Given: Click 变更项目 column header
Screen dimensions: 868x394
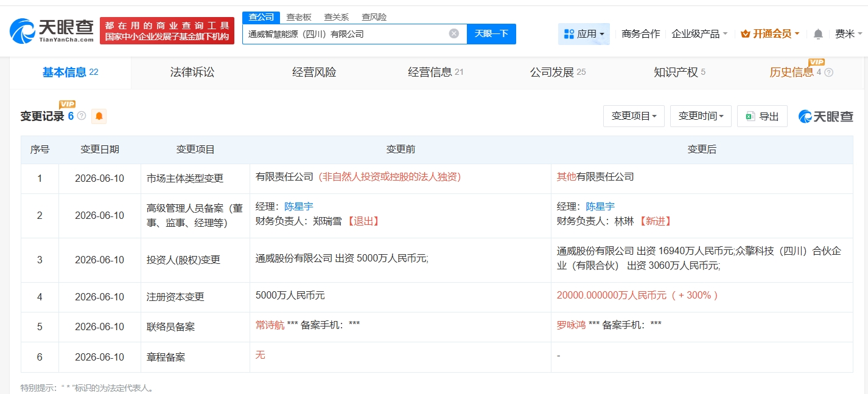Looking at the screenshot, I should click(195, 150).
